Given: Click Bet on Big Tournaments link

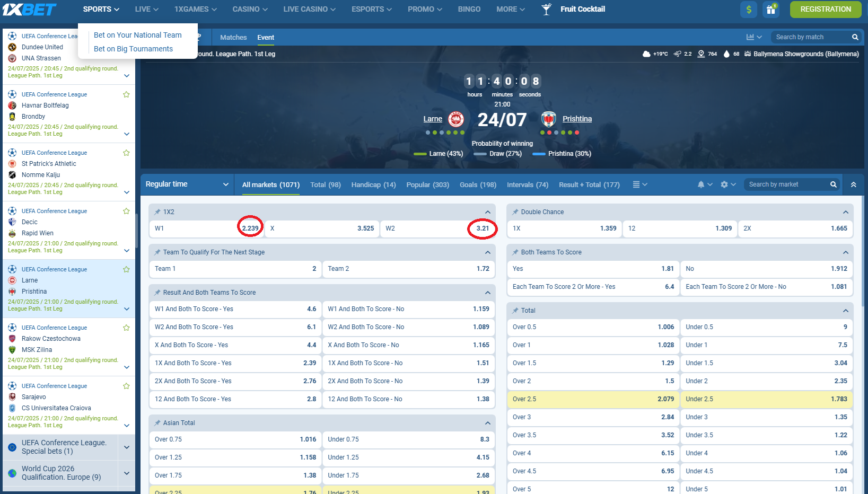Looking at the screenshot, I should click(133, 49).
